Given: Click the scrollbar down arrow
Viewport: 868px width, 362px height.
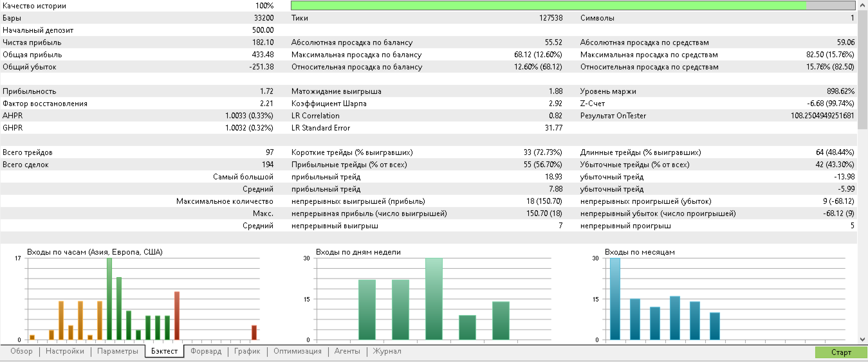Looking at the screenshot, I should pos(862,339).
